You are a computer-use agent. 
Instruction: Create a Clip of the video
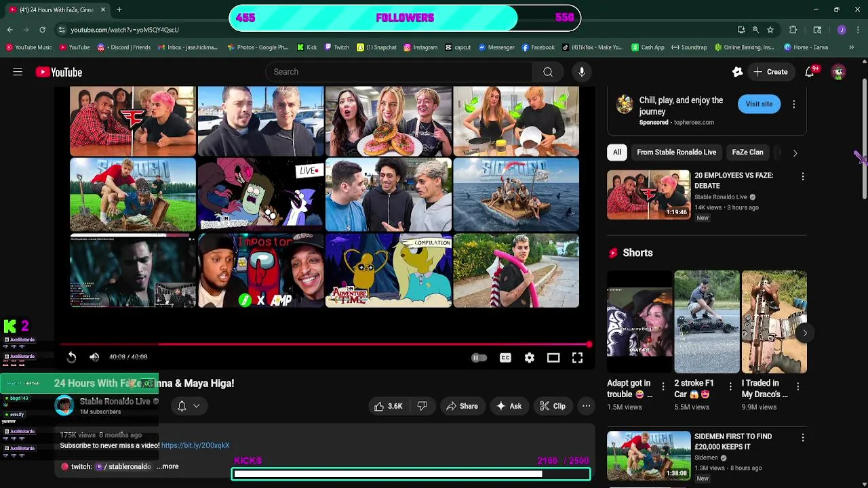553,406
